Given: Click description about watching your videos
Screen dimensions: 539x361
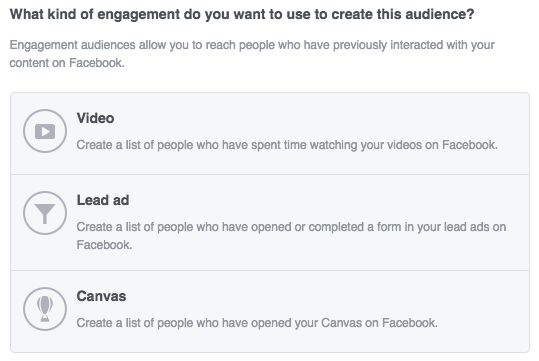Looking at the screenshot, I should tap(287, 145).
